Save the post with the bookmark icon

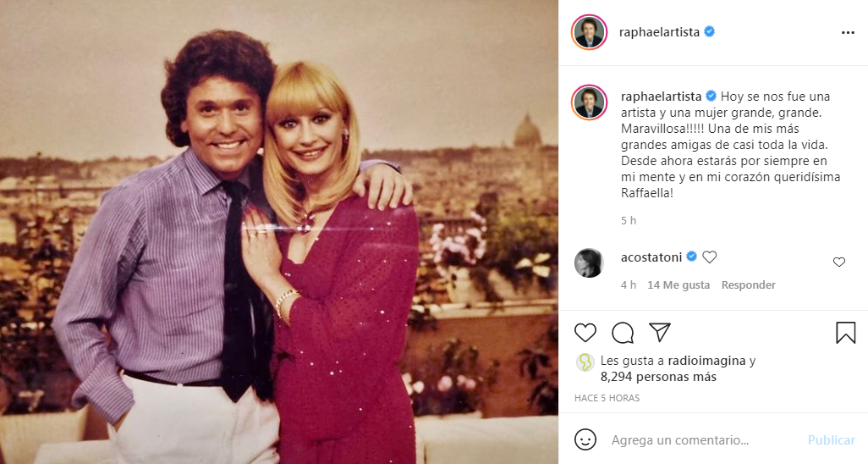[845, 333]
